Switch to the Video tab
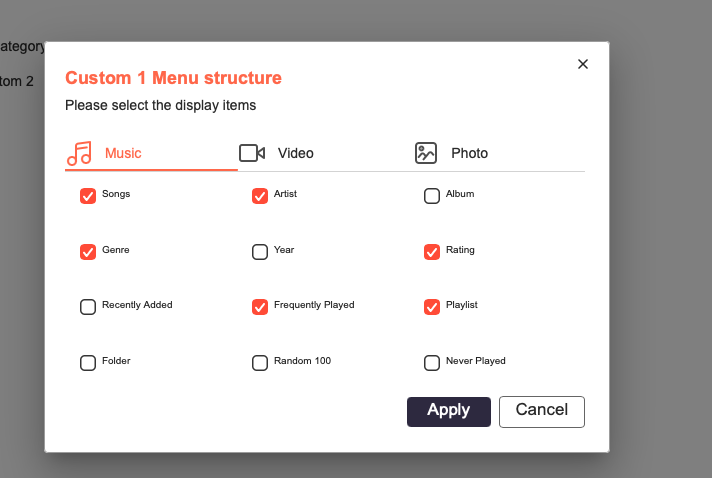 coord(295,153)
